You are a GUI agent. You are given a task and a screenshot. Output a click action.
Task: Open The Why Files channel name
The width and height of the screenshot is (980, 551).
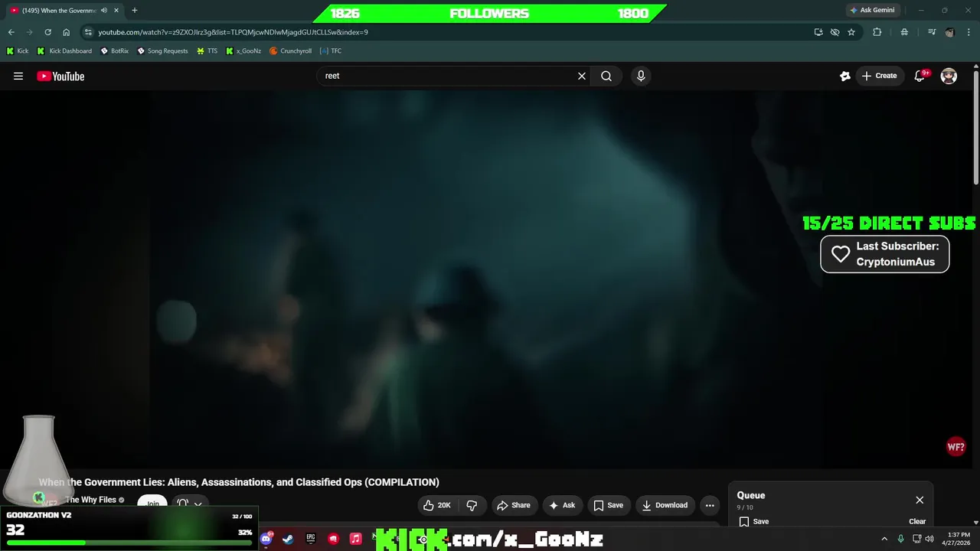coord(90,500)
